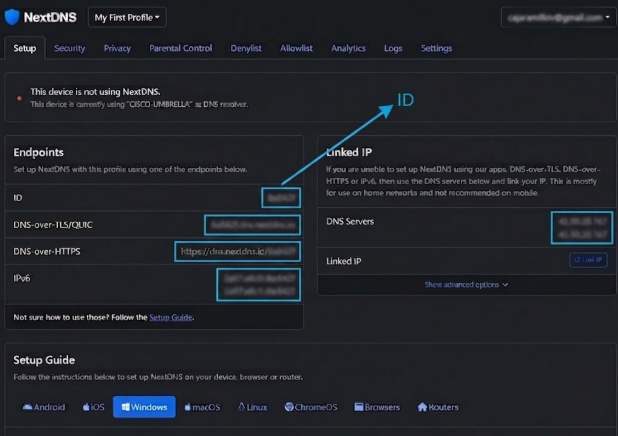View the Analytics tab
The height and width of the screenshot is (436, 618).
click(348, 48)
